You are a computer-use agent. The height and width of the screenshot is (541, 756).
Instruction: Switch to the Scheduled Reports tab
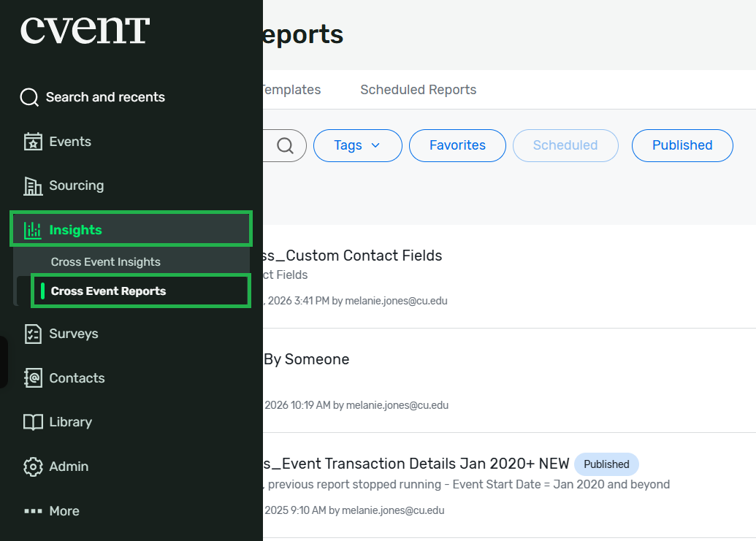point(418,90)
